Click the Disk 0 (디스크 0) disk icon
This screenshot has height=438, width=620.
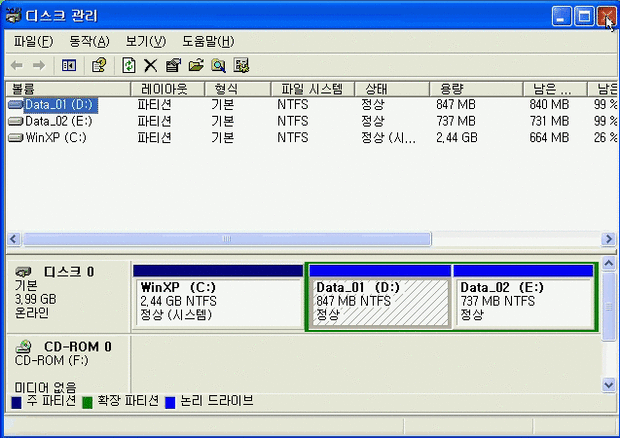[x=23, y=272]
